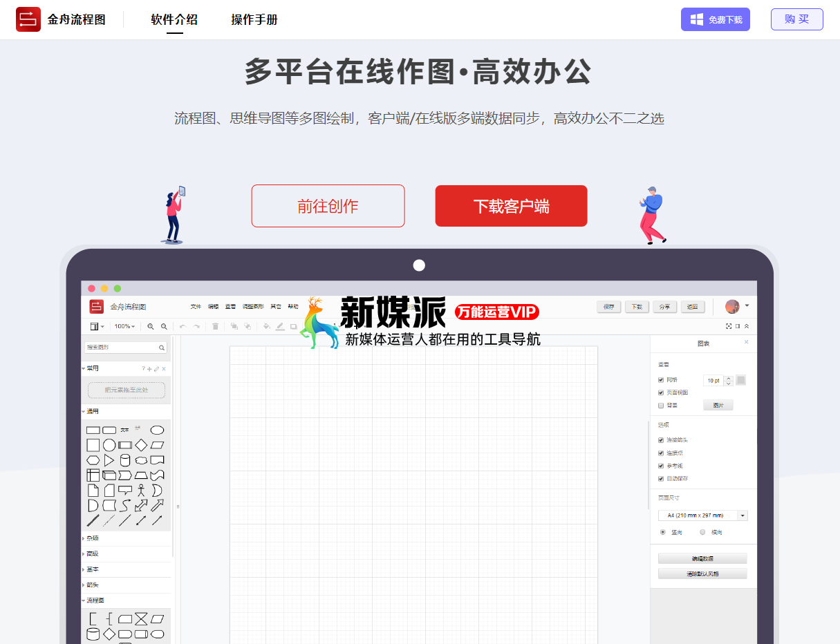The height and width of the screenshot is (644, 840).
Task: Toggle the 参考线 checkbox
Action: pos(661,466)
